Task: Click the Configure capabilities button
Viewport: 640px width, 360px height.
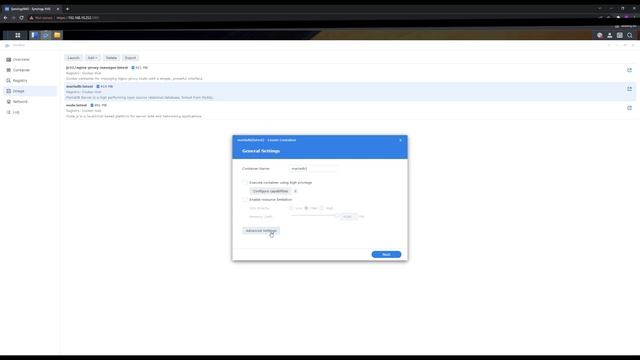Action: tap(270, 191)
